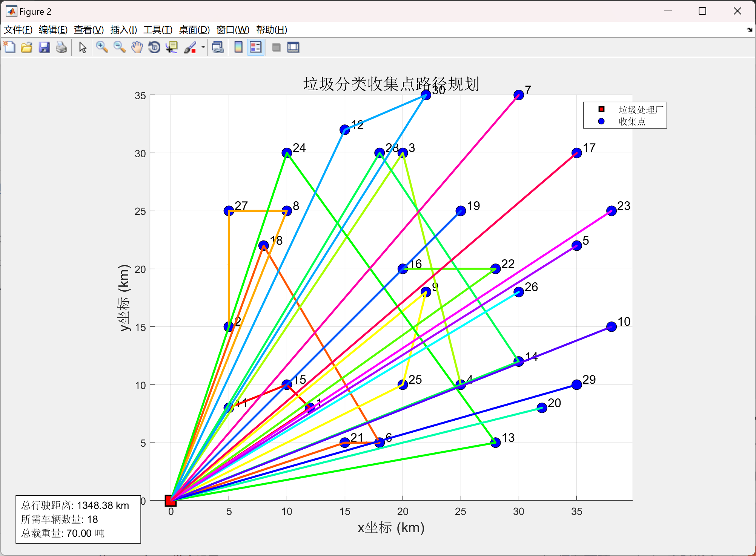Click the red 垃圾处理厂 depot square marker
Viewport: 756px width, 556px height.
[x=171, y=501]
